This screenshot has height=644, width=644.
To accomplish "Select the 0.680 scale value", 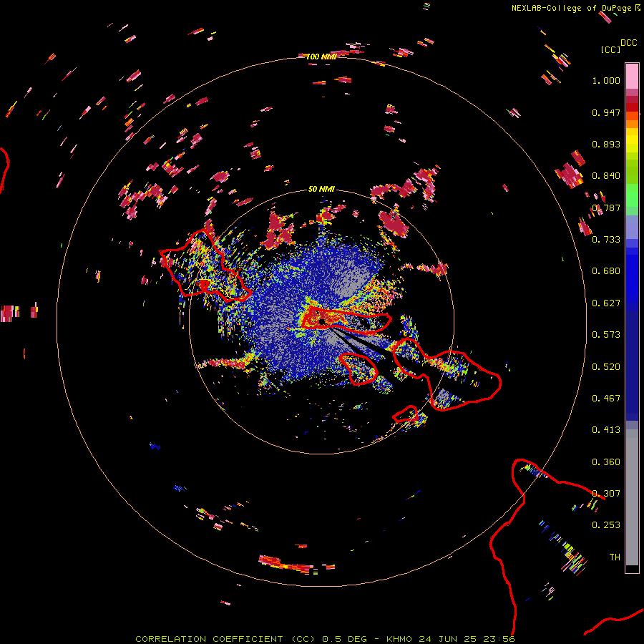I will coord(606,271).
